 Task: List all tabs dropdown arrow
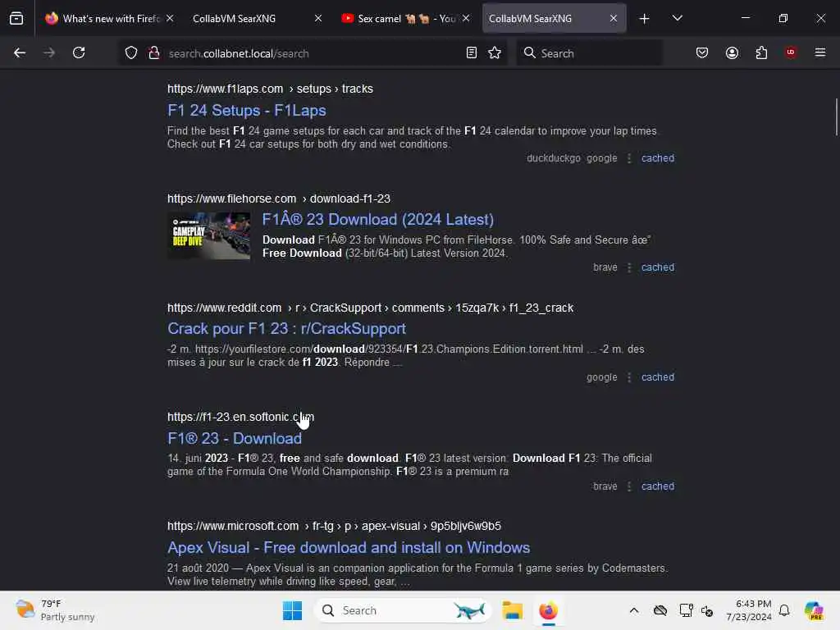[x=677, y=18]
